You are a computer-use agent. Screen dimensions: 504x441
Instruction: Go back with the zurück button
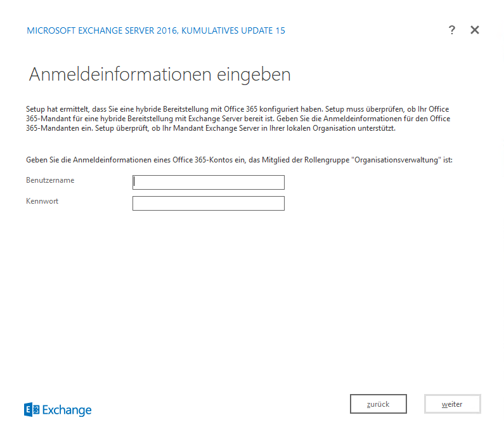pos(378,404)
